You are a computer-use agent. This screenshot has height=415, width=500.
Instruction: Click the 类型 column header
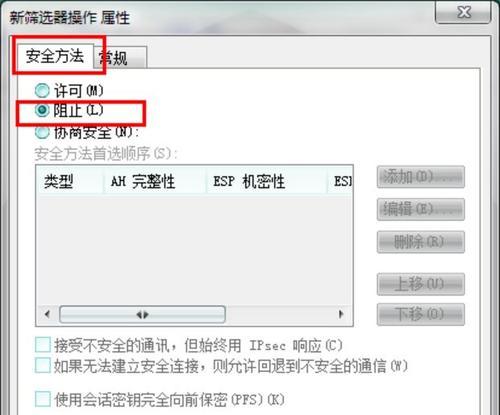pos(69,181)
